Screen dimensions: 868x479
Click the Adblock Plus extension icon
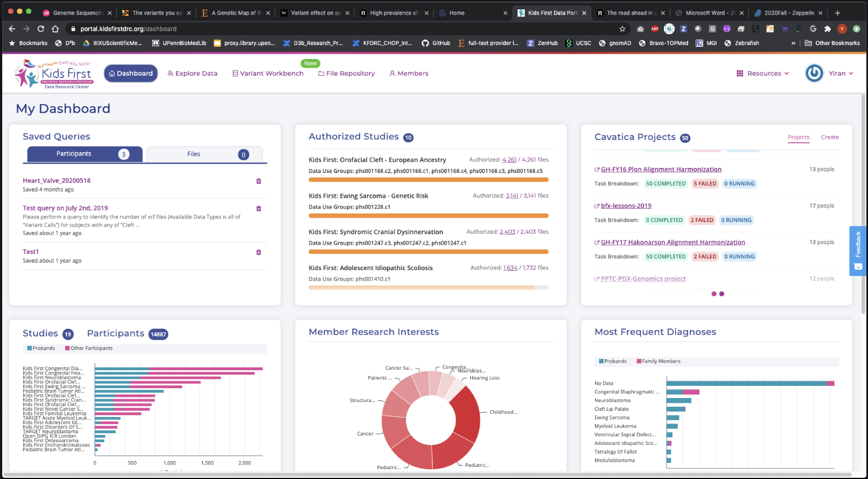coord(655,28)
